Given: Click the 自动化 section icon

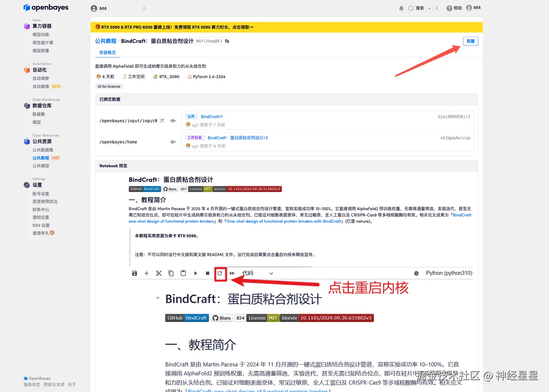Looking at the screenshot, I should [27, 70].
